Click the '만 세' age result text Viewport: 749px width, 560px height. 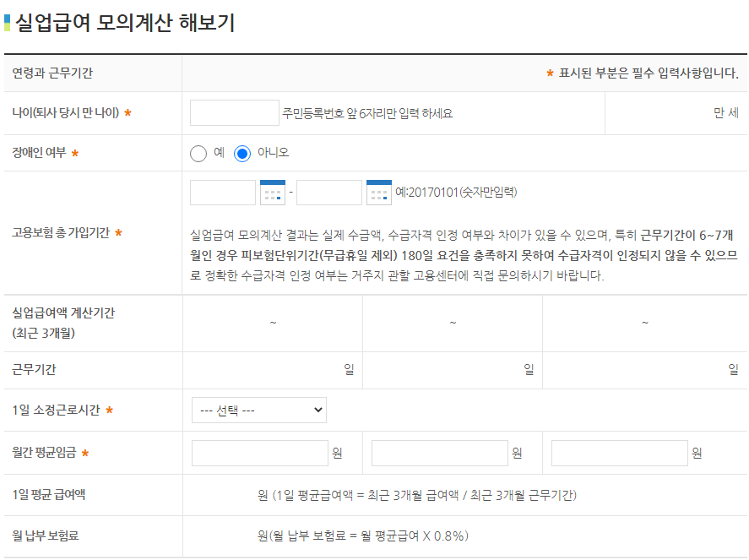coord(726,113)
